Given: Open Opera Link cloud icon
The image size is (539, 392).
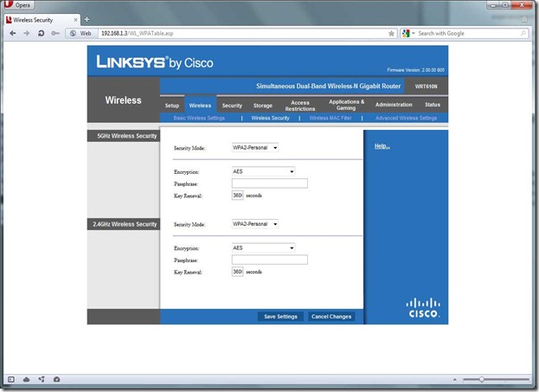Looking at the screenshot, I should click(26, 379).
